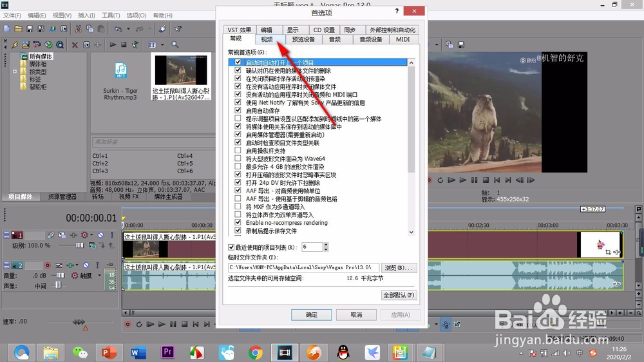Viewport: 644px width, 362px height.
Task: Switch to the VST 效果 preferences tab
Action: [x=239, y=30]
